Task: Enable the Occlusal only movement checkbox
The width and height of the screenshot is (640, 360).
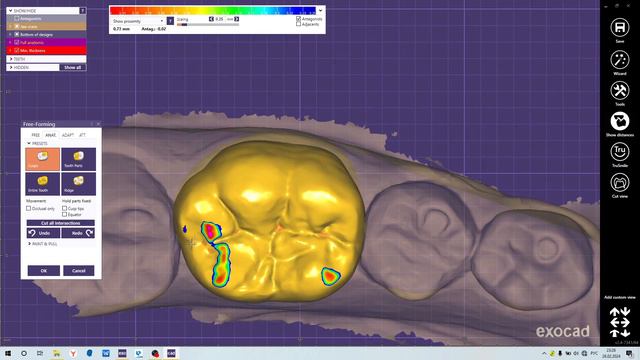Action: click(29, 209)
